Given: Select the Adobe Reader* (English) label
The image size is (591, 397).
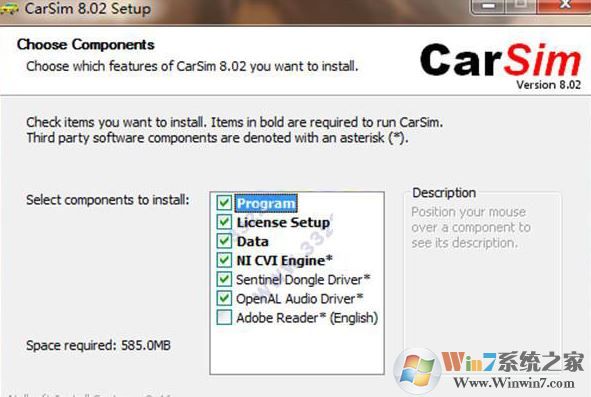Looking at the screenshot, I should 307,318.
